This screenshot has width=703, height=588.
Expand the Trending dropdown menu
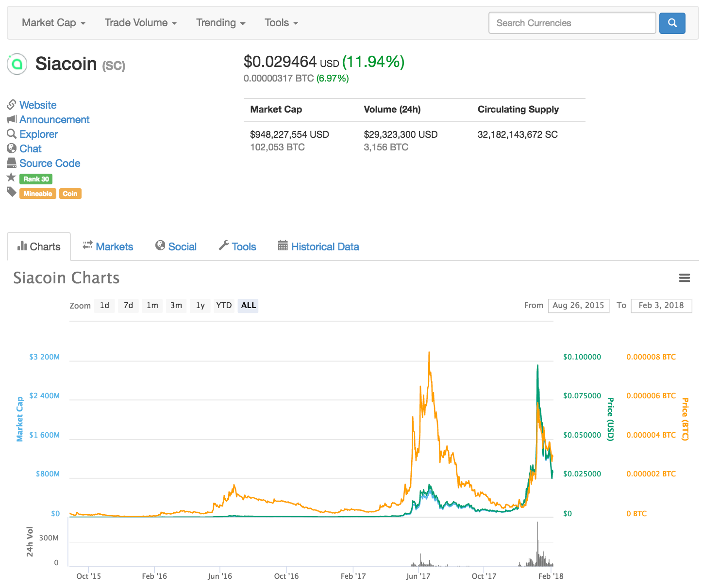coord(221,23)
